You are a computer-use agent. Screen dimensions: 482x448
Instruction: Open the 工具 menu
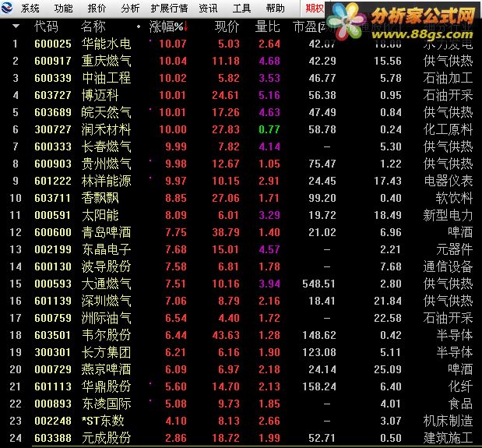241,9
